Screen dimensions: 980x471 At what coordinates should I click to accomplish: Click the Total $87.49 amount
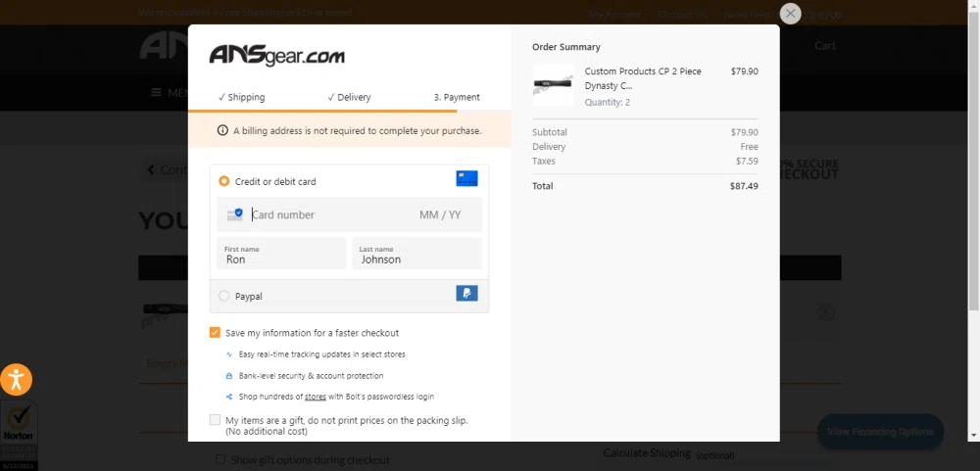point(744,185)
